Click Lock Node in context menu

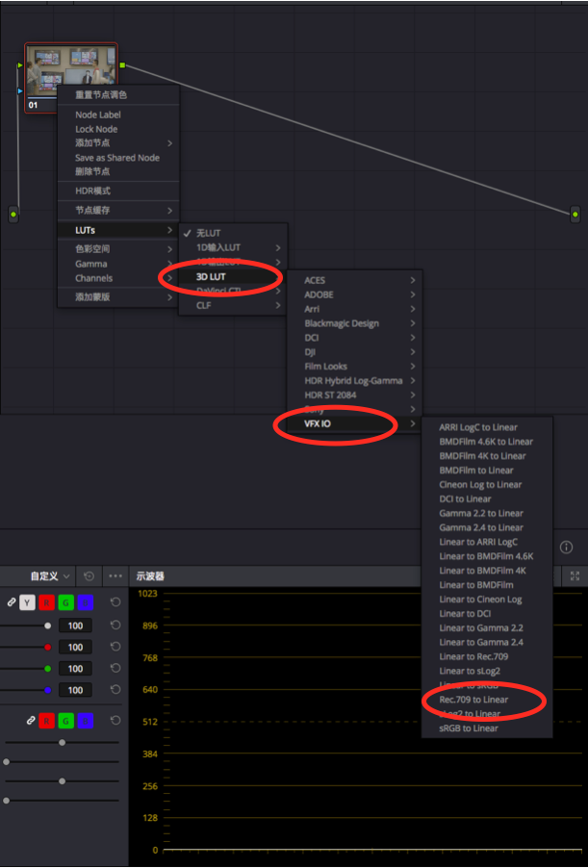(96, 129)
